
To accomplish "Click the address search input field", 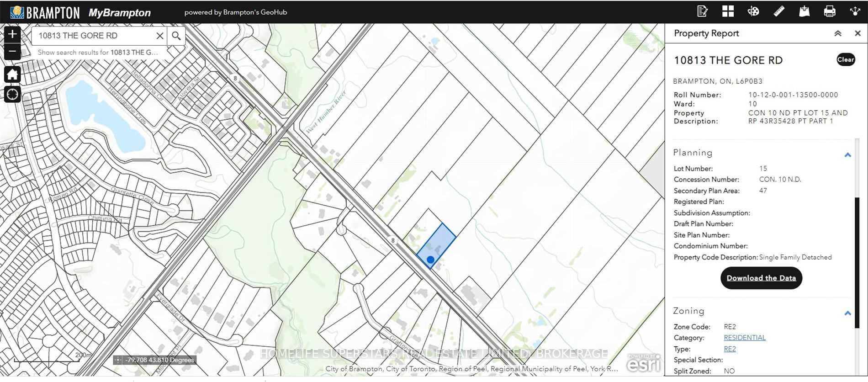I will pos(94,36).
